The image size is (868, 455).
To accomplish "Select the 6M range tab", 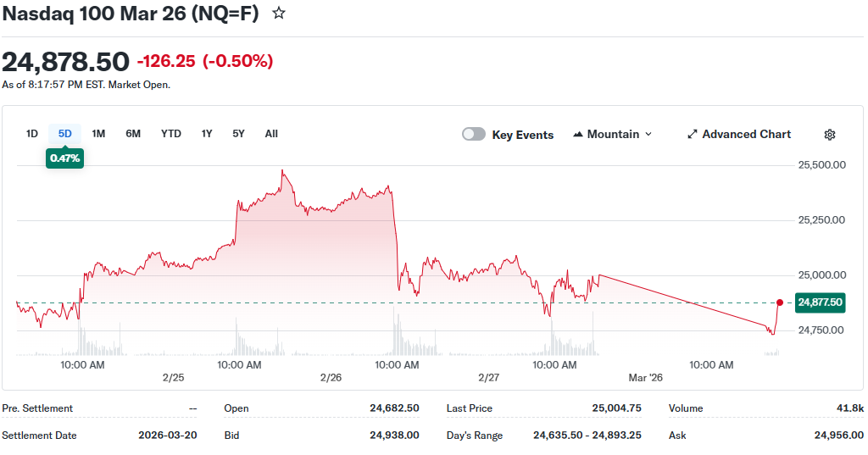I will (133, 134).
